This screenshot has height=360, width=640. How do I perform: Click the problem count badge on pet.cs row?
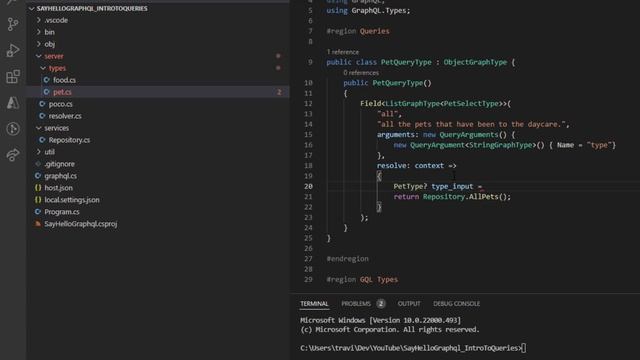(x=279, y=92)
